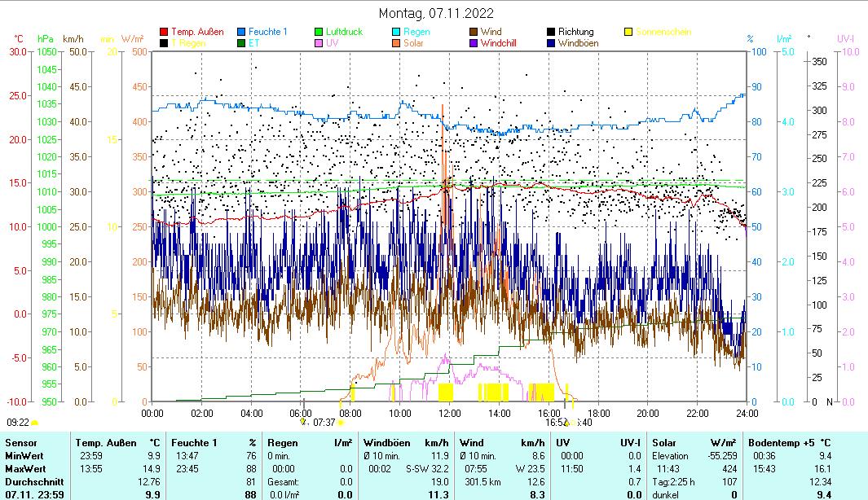Click the dark blue Windböen legend swatch
Screen dimensions: 868x500
[551, 43]
